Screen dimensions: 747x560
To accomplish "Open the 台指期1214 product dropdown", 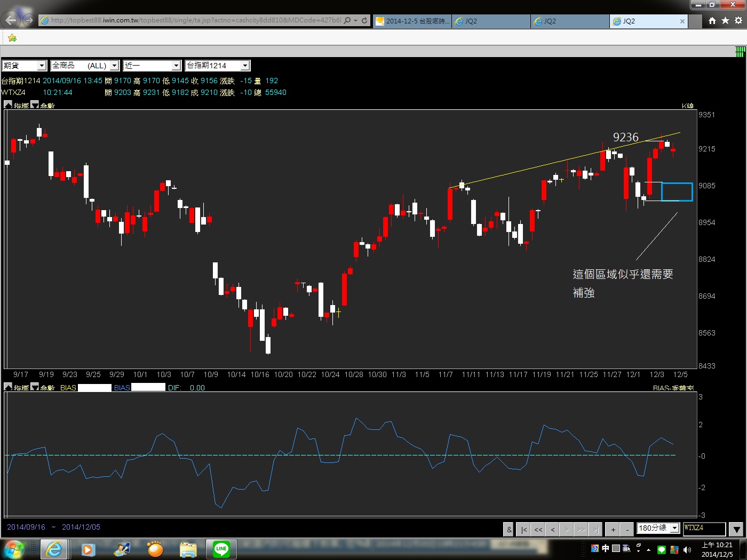I will coord(217,66).
